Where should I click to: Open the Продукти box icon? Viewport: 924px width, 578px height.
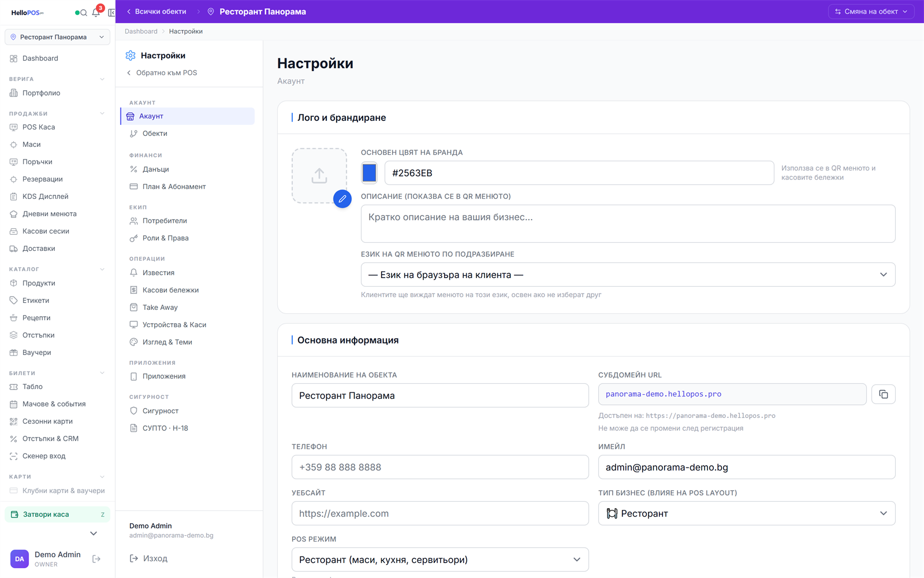(14, 283)
